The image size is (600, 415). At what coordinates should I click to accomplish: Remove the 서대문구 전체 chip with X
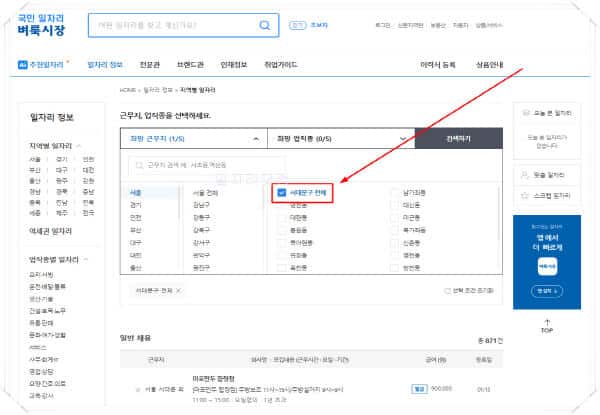[x=178, y=291]
